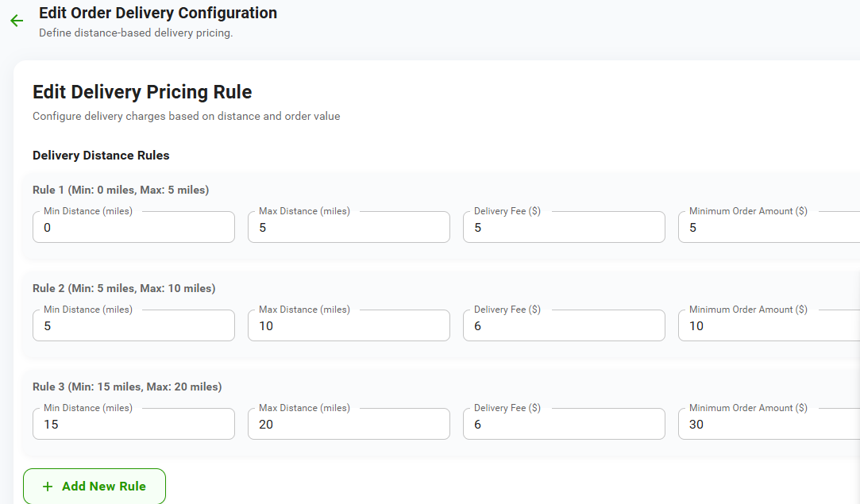Click Rule 1 Minimum Order Amount field
860x504 pixels.
click(x=769, y=228)
